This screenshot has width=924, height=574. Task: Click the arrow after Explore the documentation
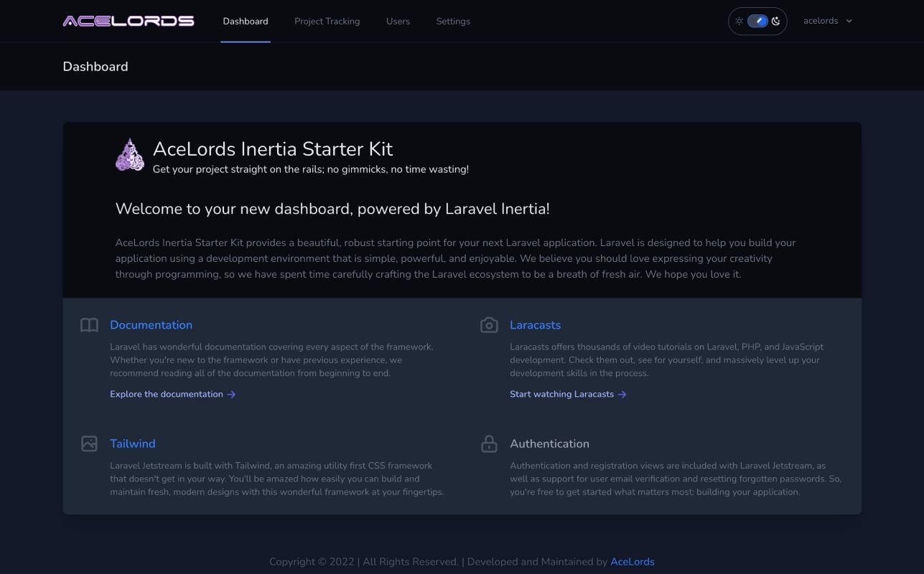coord(231,394)
